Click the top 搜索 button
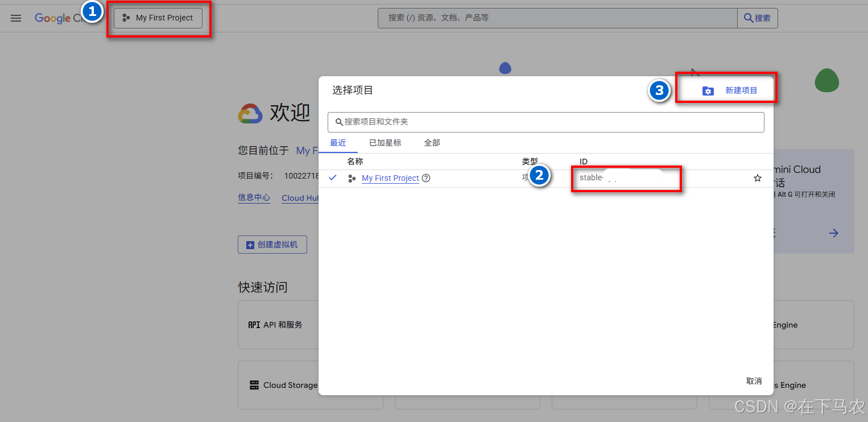 point(758,18)
